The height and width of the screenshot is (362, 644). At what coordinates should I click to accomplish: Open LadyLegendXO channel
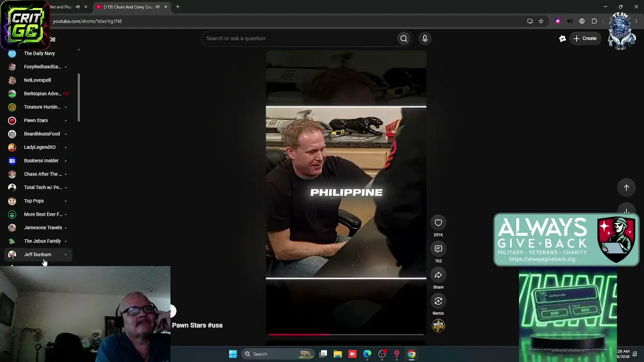tap(39, 147)
